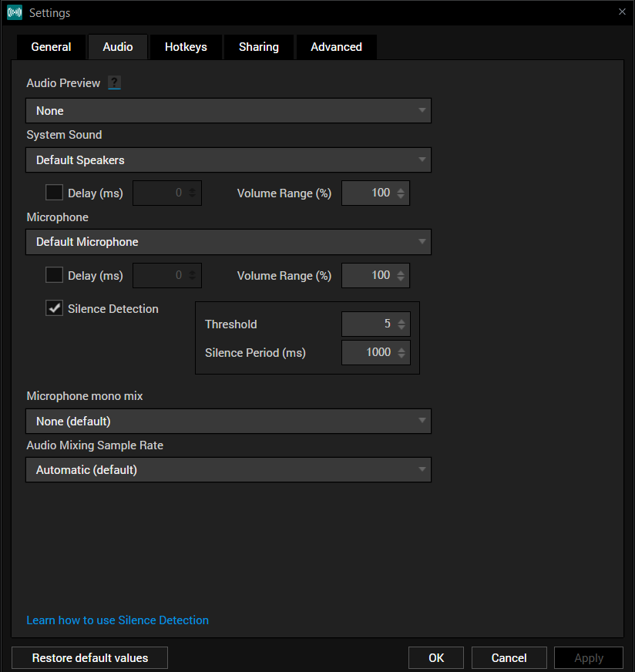Open the Default Microphone dropdown
This screenshot has height=672, width=635.
click(x=228, y=242)
